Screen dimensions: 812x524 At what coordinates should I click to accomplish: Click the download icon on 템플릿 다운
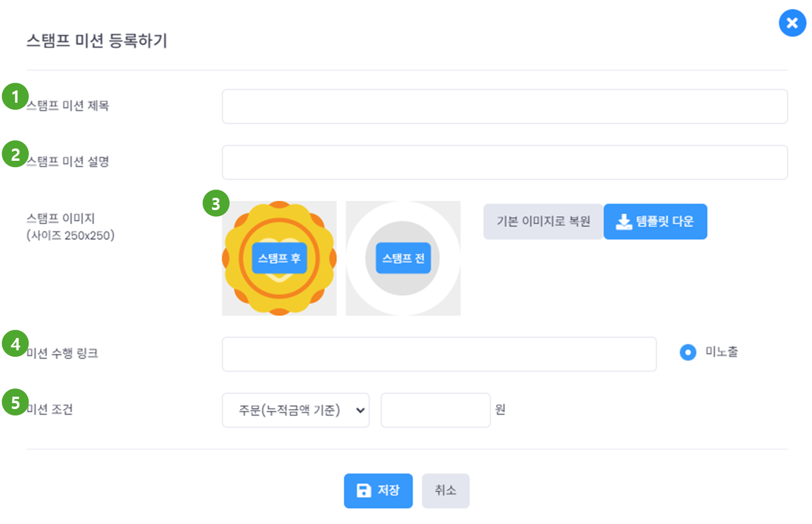(624, 221)
